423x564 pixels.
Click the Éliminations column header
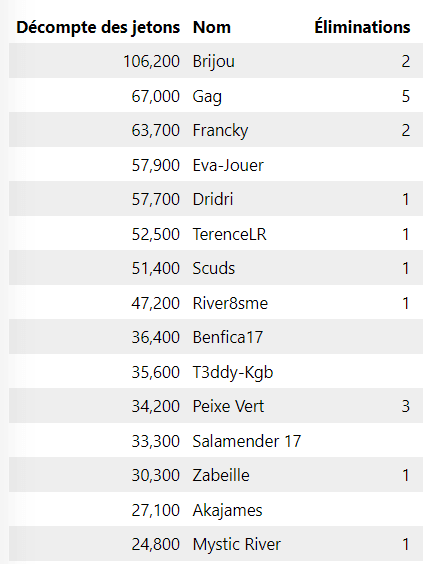tap(362, 27)
